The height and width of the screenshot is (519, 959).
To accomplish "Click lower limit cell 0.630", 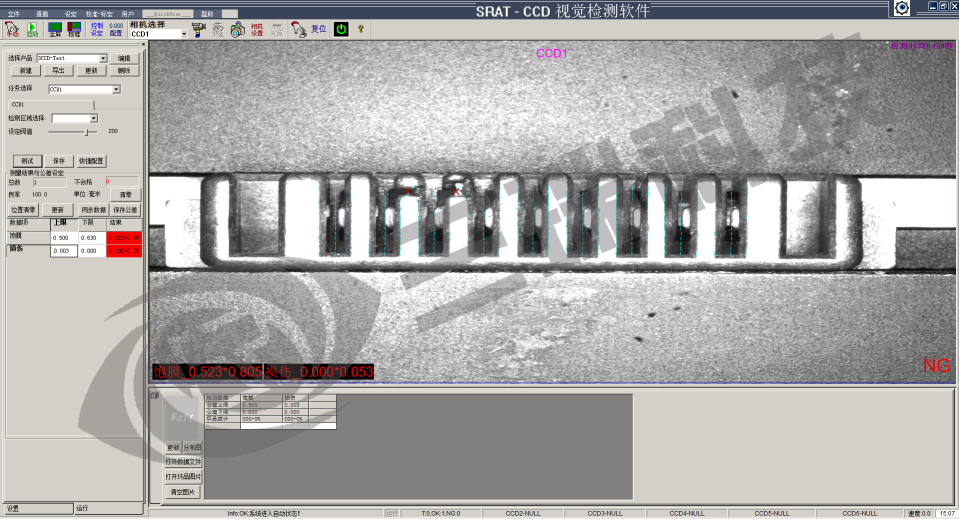I will pyautogui.click(x=92, y=237).
